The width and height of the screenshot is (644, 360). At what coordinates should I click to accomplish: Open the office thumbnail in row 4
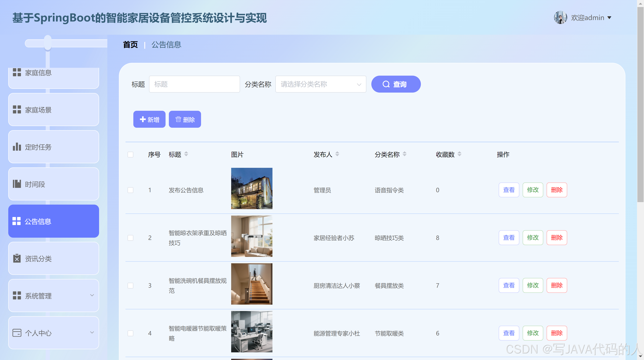(x=252, y=332)
